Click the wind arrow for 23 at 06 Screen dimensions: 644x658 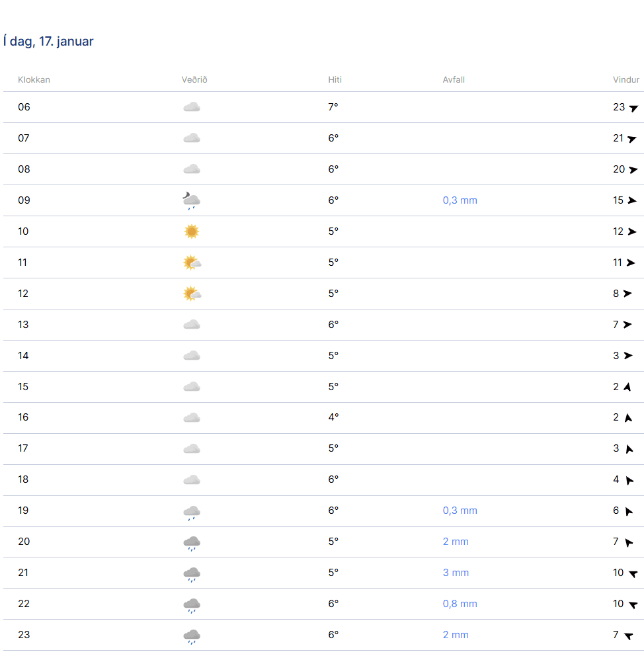point(633,108)
